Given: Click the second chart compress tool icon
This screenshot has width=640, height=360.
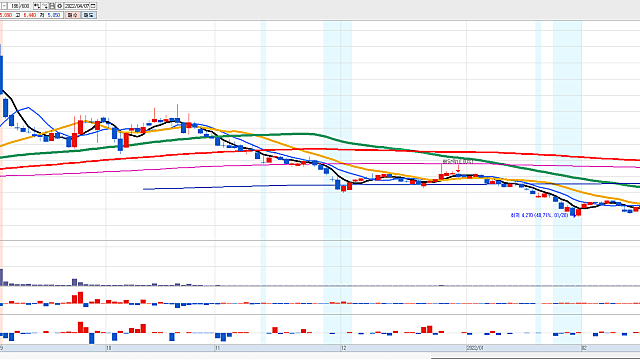Looking at the screenshot, I should click(44, 6).
